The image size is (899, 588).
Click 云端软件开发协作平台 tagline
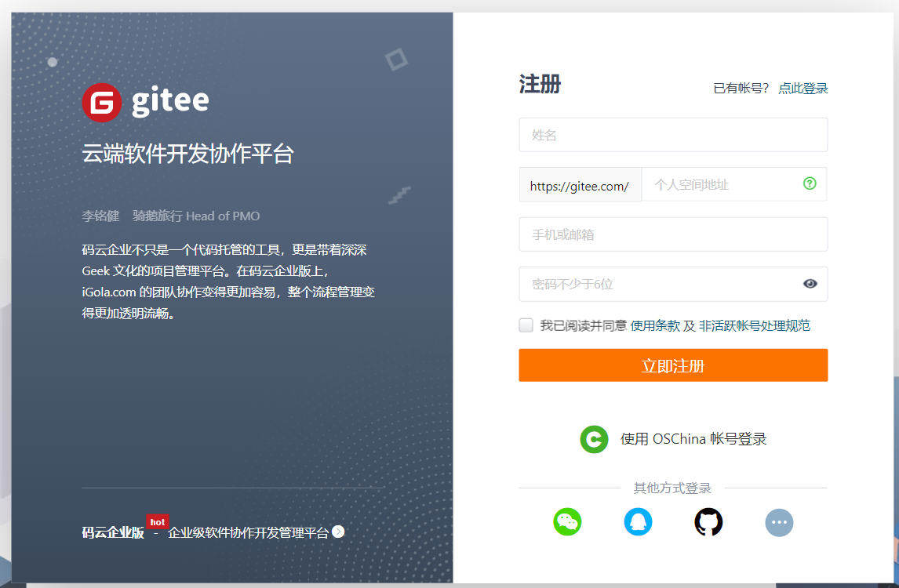click(x=187, y=154)
